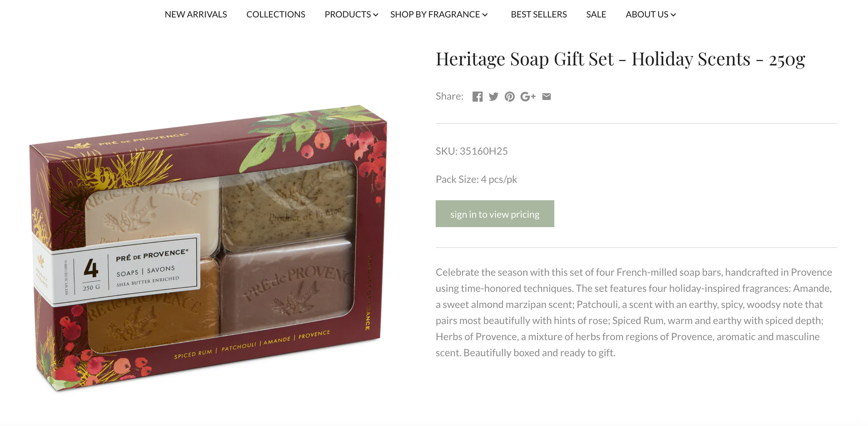Share product via email icon
Image resolution: width=868 pixels, height=426 pixels.
(547, 97)
